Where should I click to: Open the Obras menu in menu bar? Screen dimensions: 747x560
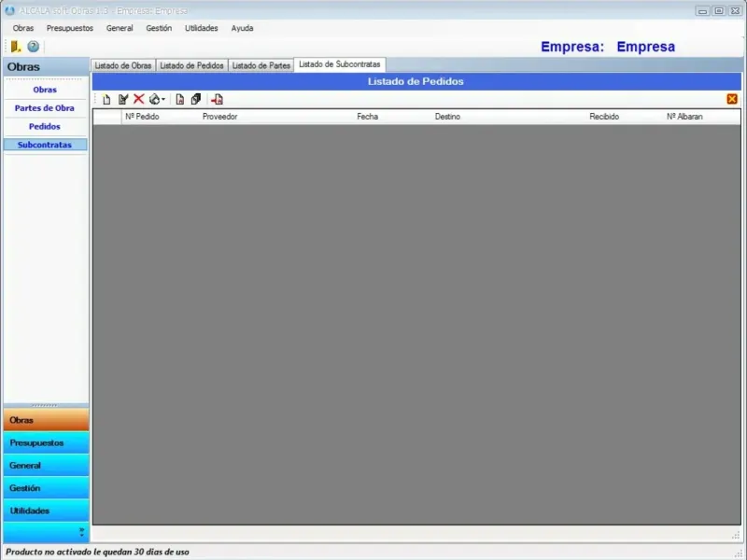tap(23, 28)
